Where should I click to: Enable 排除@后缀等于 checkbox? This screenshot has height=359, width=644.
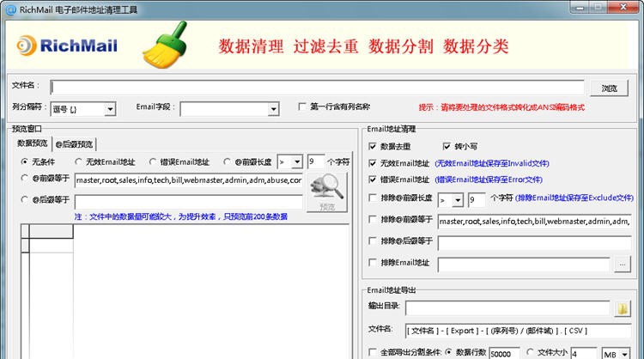click(x=373, y=240)
